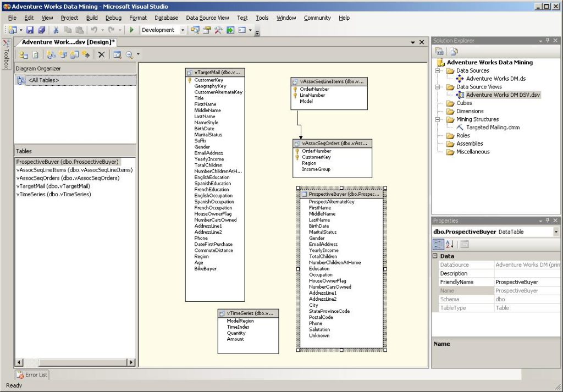Click the Save icon in main toolbar
Viewport: 563px width, 392px height.
point(30,30)
